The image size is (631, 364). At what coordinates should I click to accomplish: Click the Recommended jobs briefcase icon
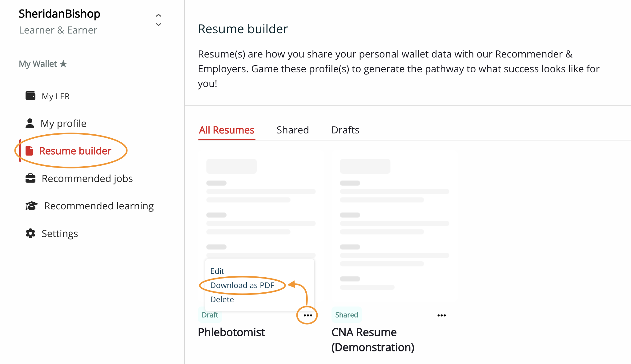click(30, 178)
